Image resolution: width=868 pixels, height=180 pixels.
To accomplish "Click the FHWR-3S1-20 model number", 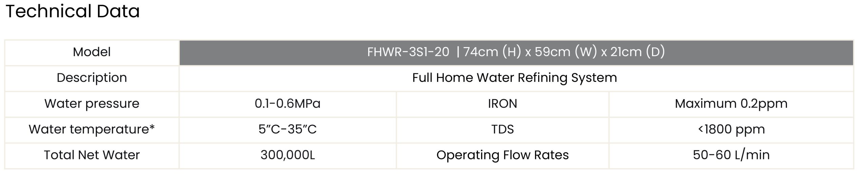I will click(408, 52).
